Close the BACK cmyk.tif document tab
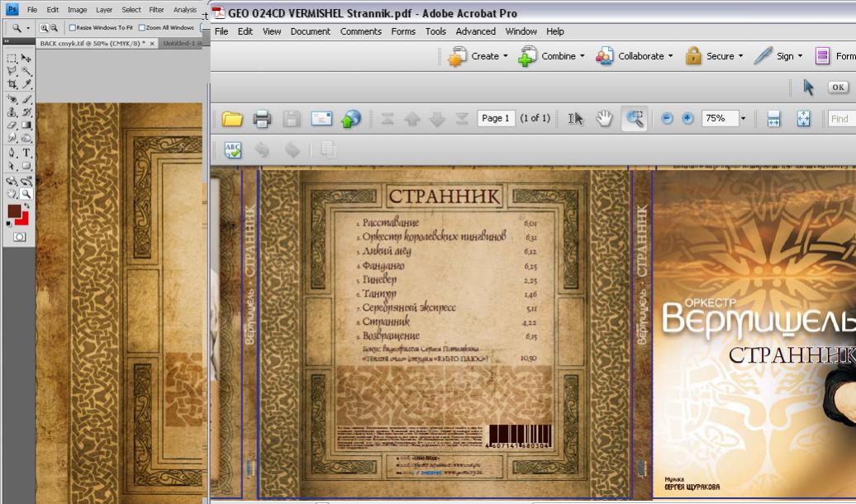The height and width of the screenshot is (504, 856). click(x=152, y=43)
